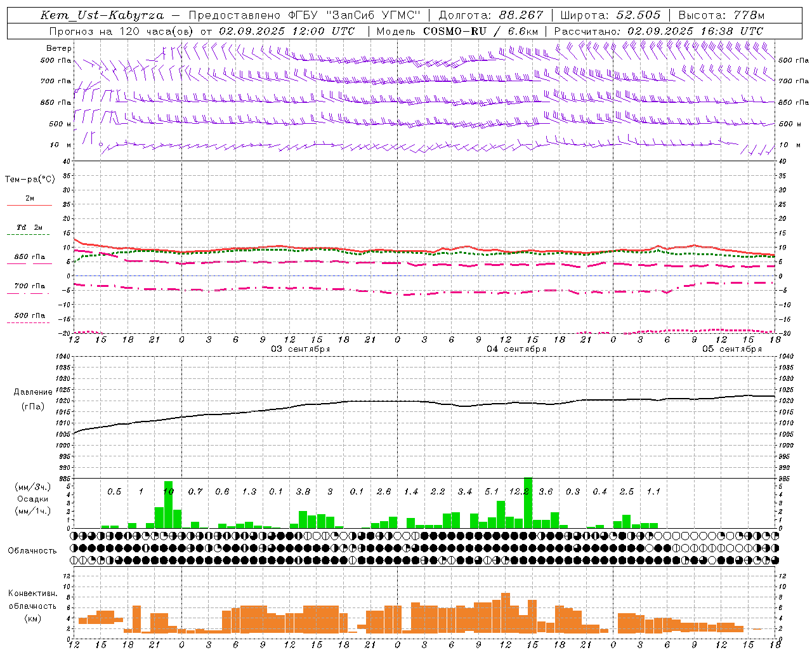Click the date label 04 сентября
The image size is (812, 650).
click(x=516, y=349)
